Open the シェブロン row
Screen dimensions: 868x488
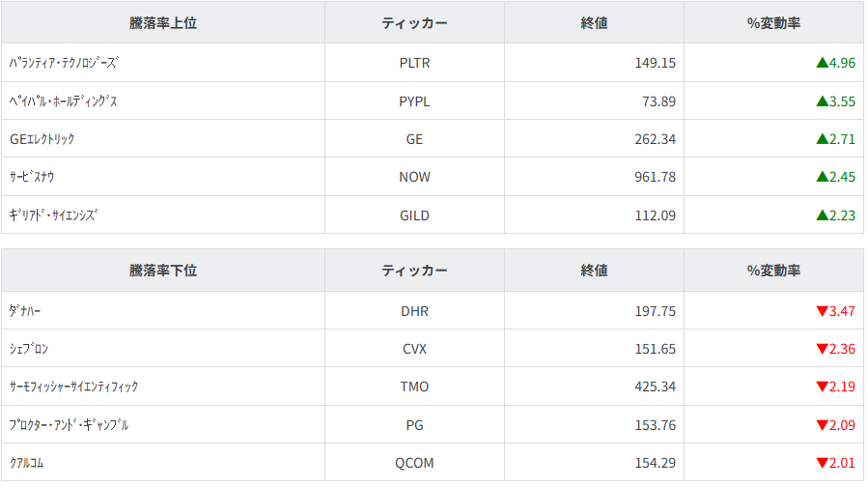pyautogui.click(x=28, y=349)
